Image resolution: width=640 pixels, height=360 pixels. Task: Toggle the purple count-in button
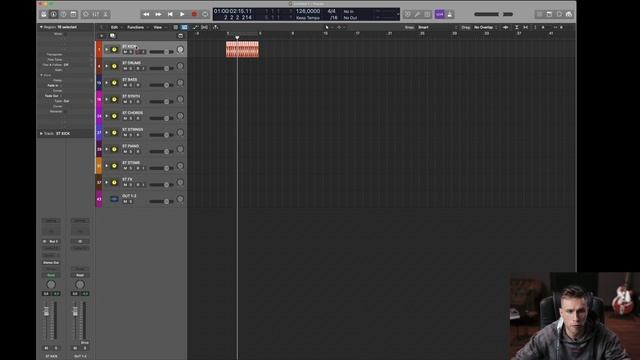440,14
